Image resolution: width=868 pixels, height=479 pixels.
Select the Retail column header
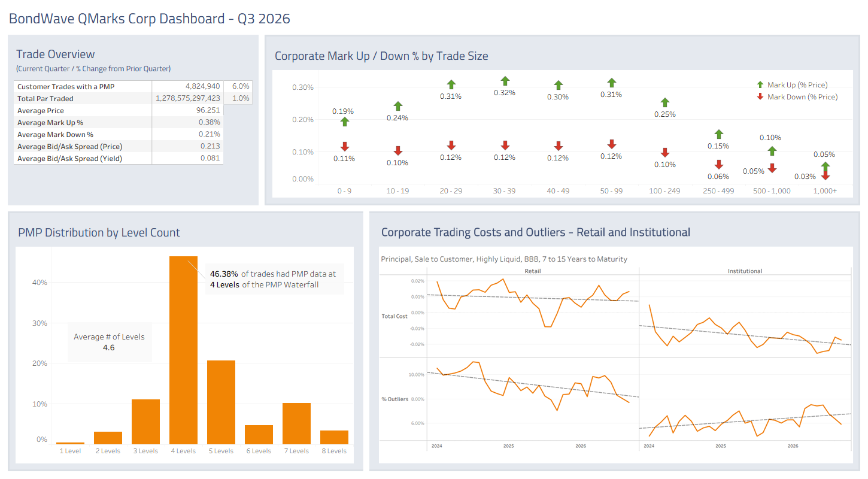(x=533, y=271)
